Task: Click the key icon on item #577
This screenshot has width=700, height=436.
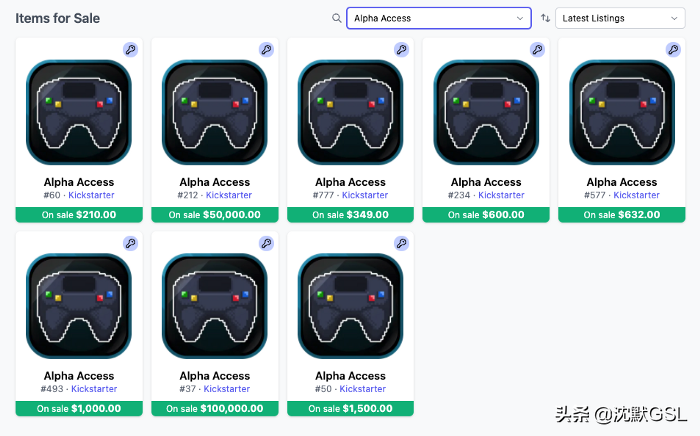Action: 673,50
